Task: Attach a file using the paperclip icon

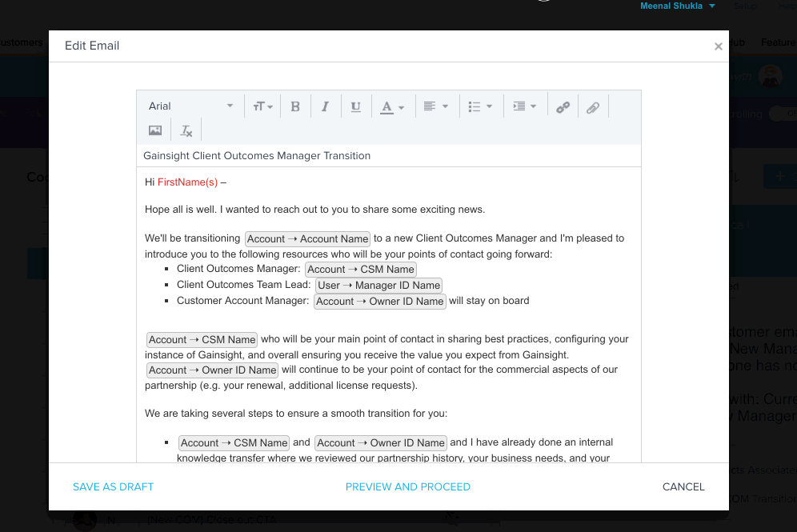Action: (x=593, y=106)
